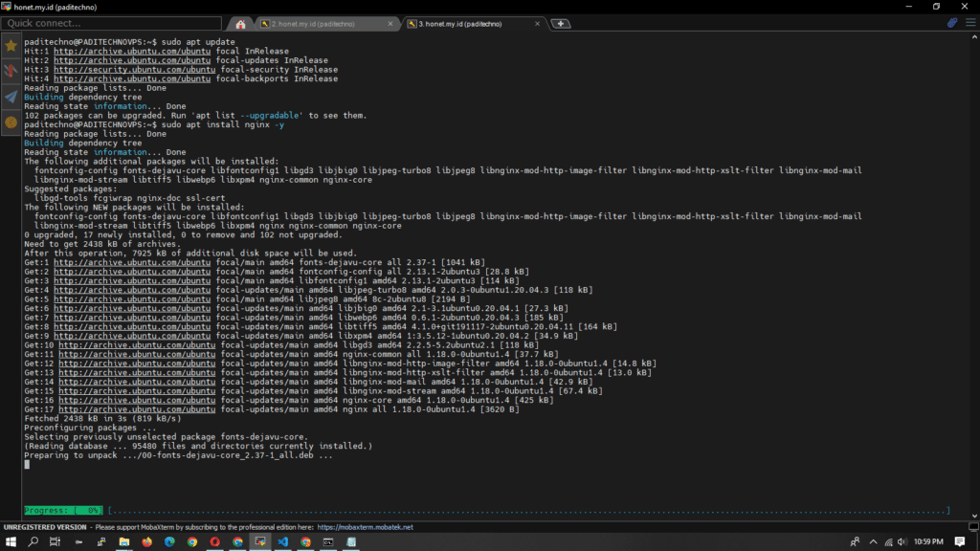
Task: Click inside the Quick connect field
Action: pos(110,22)
